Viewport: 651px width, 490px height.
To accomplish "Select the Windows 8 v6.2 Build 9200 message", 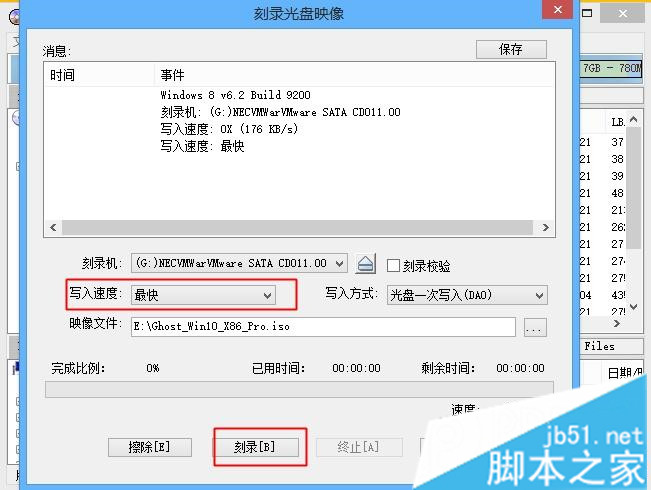I will [235, 95].
